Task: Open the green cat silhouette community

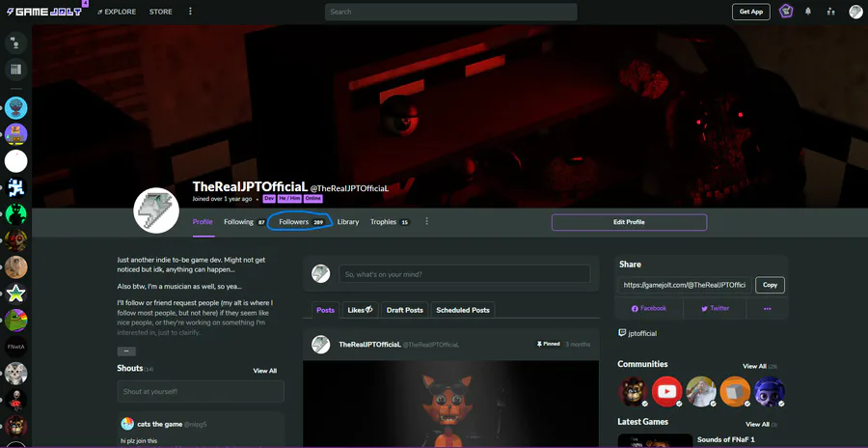Action: coord(16,214)
